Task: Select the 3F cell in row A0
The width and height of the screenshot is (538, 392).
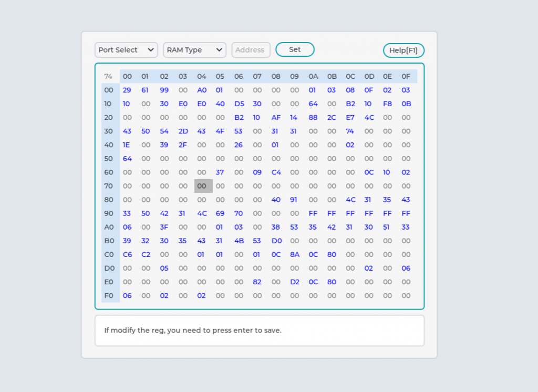Action: [x=164, y=228]
